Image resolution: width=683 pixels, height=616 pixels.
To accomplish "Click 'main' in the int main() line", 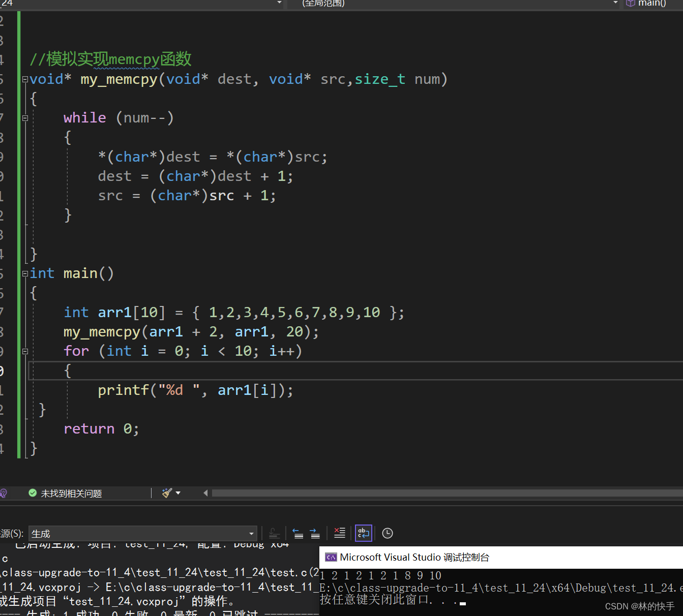I will coord(80,273).
